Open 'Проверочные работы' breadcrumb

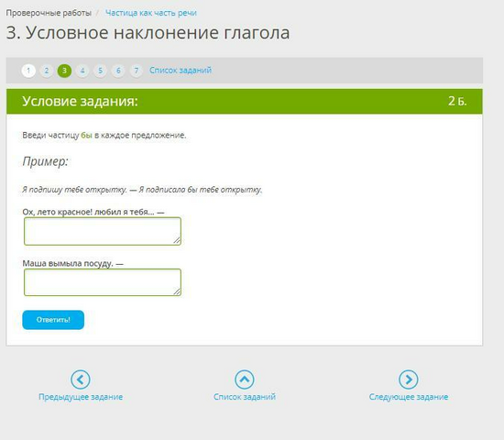click(49, 13)
